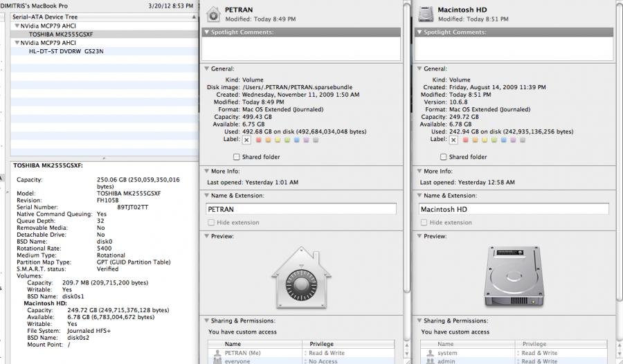Select the PETRAN (Me) user icon
This screenshot has height=364, width=623.
217,353
